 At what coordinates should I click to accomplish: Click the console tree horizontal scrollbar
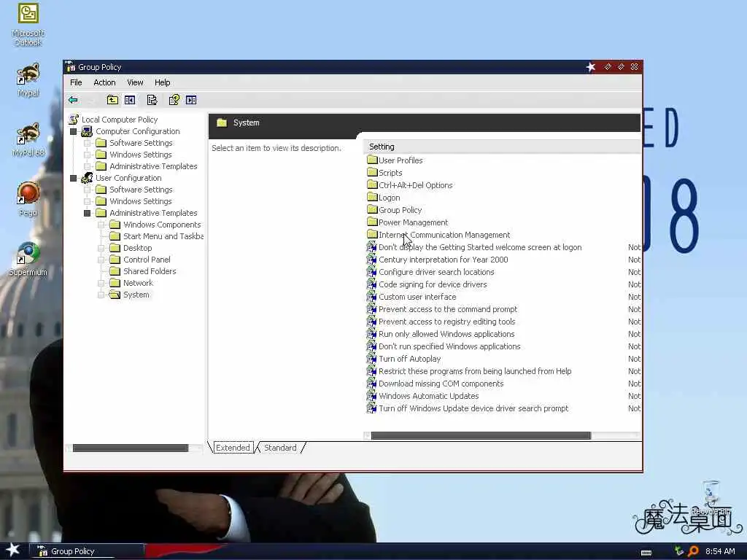130,448
